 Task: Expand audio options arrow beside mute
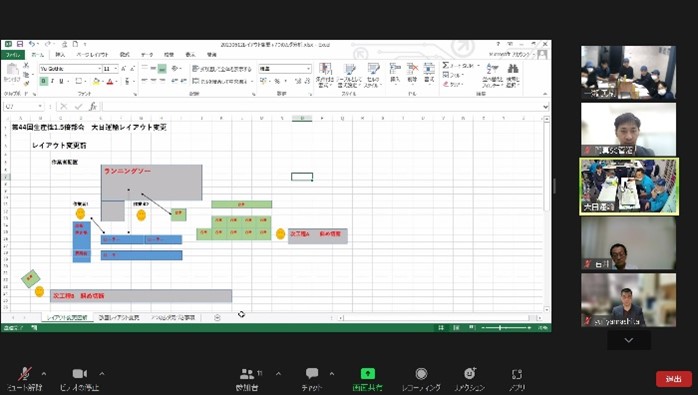(44, 373)
